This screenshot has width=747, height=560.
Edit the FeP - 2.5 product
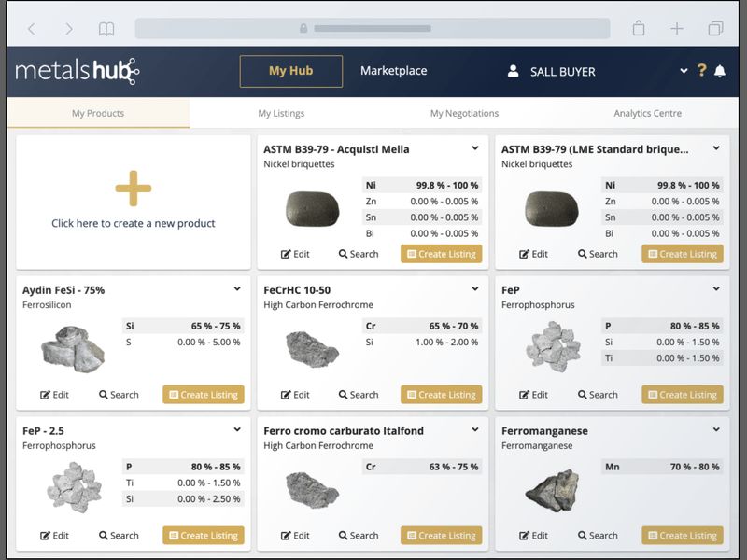[x=54, y=536]
